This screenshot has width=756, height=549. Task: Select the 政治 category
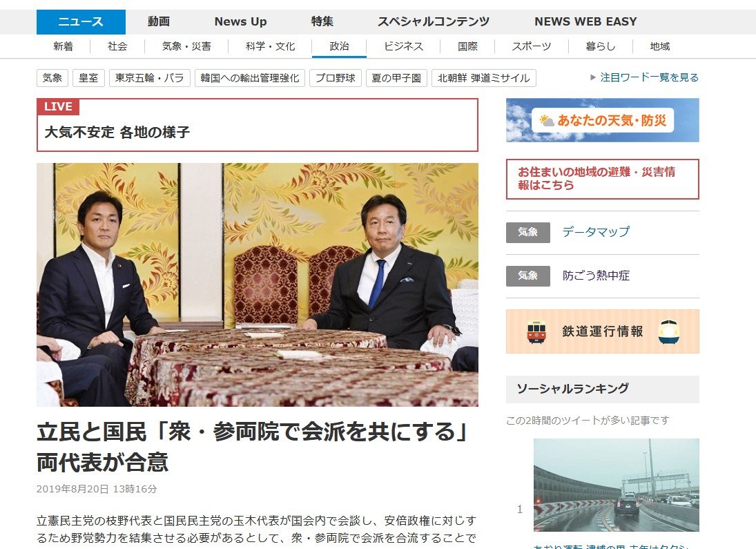coord(339,46)
